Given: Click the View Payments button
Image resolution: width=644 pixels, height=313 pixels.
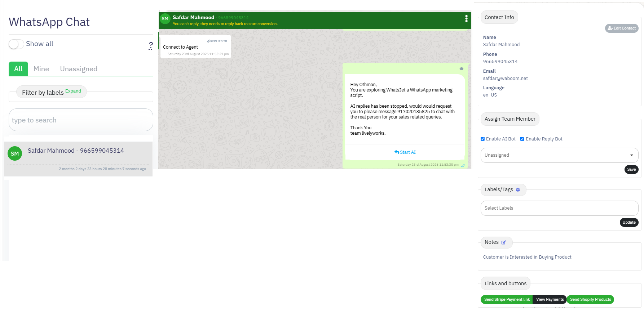Looking at the screenshot, I should 550,299.
